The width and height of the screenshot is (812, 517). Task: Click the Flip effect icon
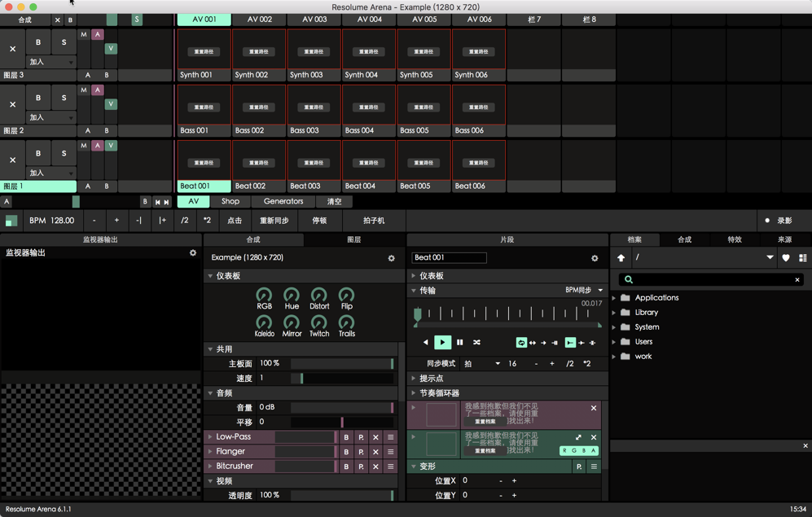(346, 298)
